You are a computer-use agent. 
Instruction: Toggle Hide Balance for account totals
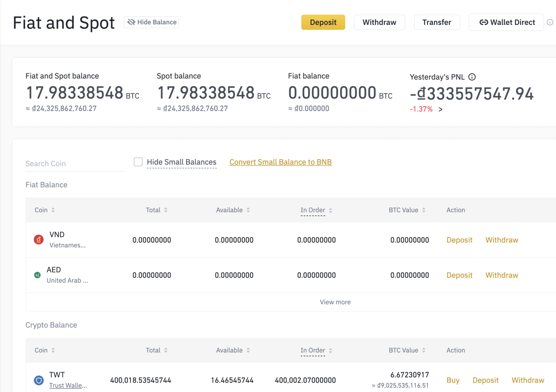click(x=151, y=22)
